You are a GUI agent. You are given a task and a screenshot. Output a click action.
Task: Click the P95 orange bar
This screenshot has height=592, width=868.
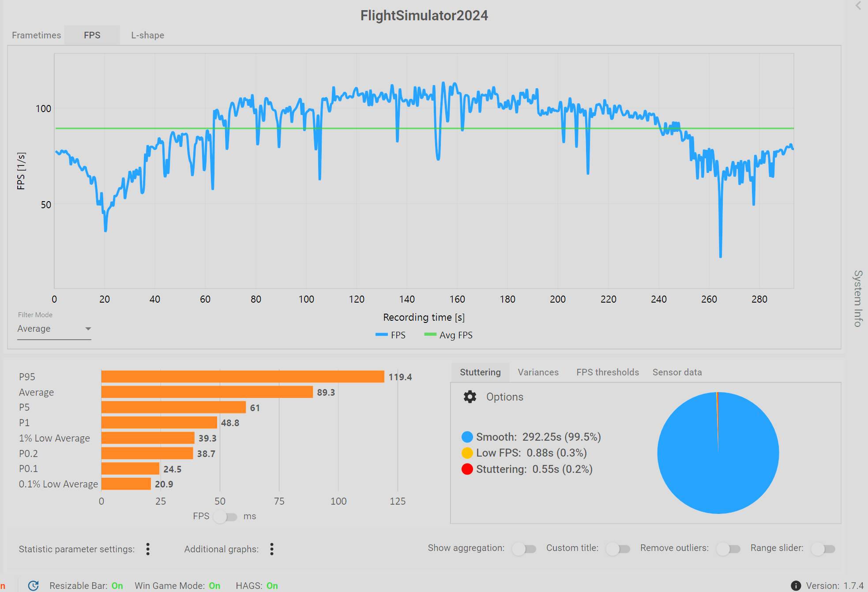(243, 377)
